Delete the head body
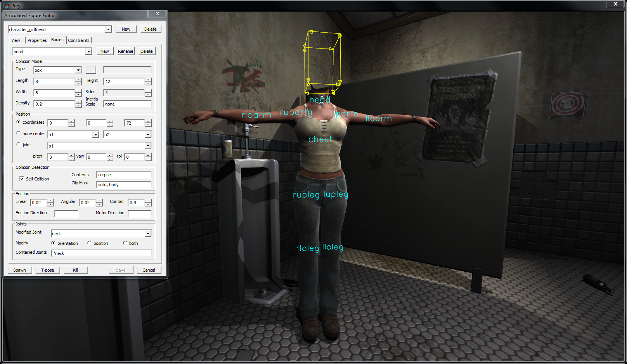627x364 pixels. click(x=147, y=51)
